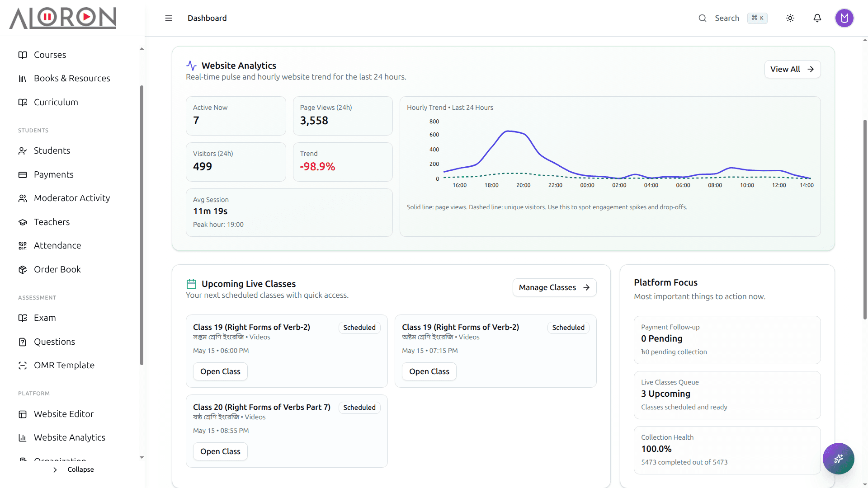Open the floating AI sparkle assistant button
The image size is (868, 488).
click(x=838, y=458)
